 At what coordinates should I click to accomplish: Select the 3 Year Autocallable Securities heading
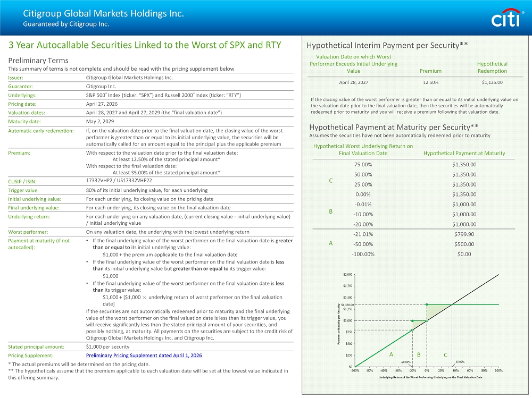click(x=145, y=45)
